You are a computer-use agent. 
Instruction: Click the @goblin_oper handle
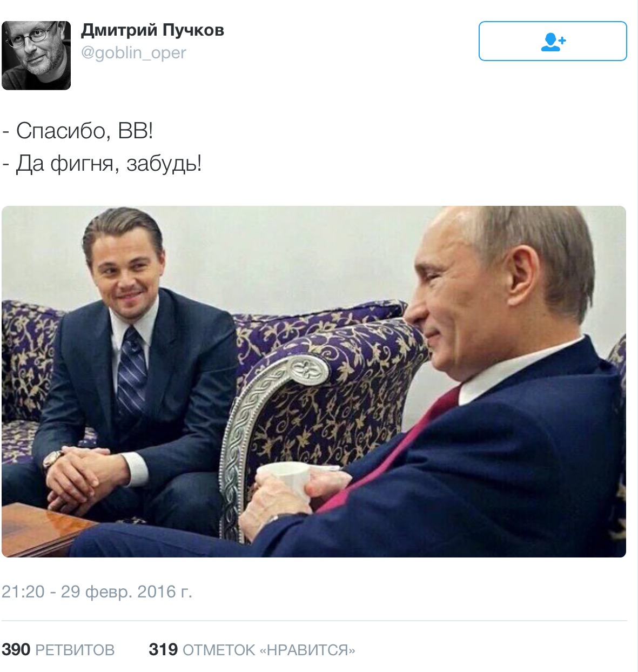point(133,53)
